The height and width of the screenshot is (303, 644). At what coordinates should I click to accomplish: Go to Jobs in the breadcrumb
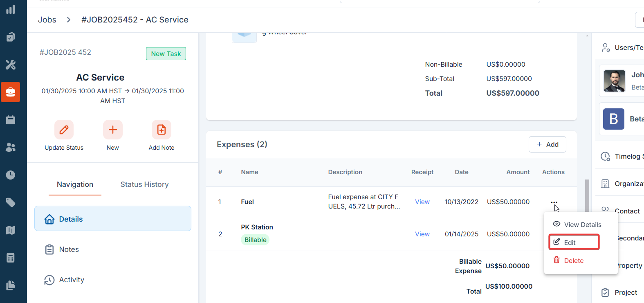pos(47,20)
